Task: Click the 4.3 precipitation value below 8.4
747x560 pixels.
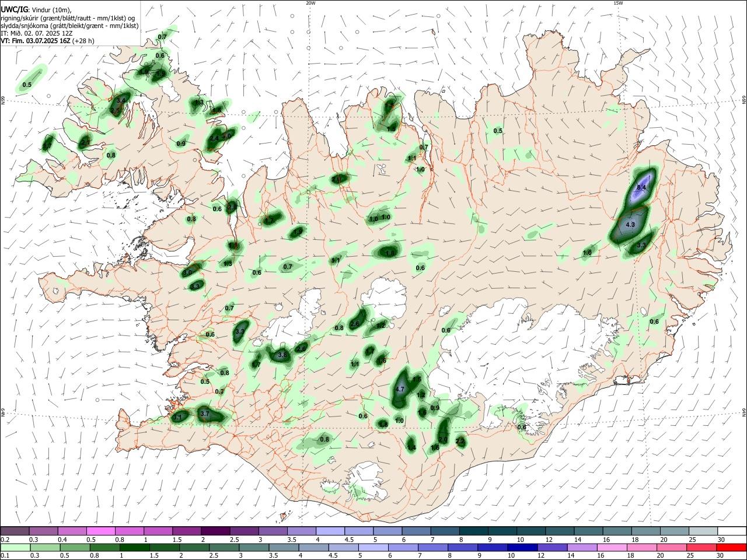Action: (x=630, y=225)
